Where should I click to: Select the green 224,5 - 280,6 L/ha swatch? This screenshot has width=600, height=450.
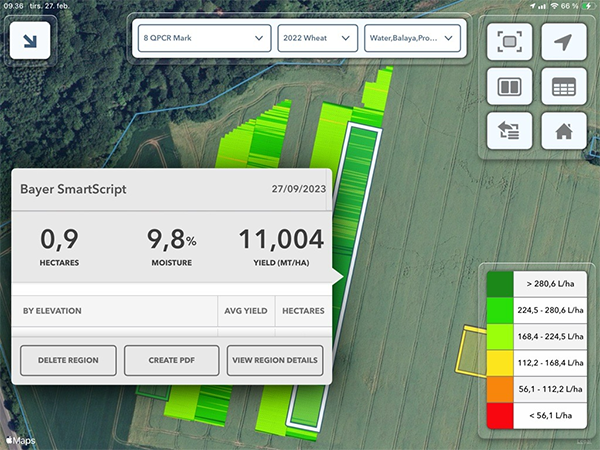tap(500, 310)
